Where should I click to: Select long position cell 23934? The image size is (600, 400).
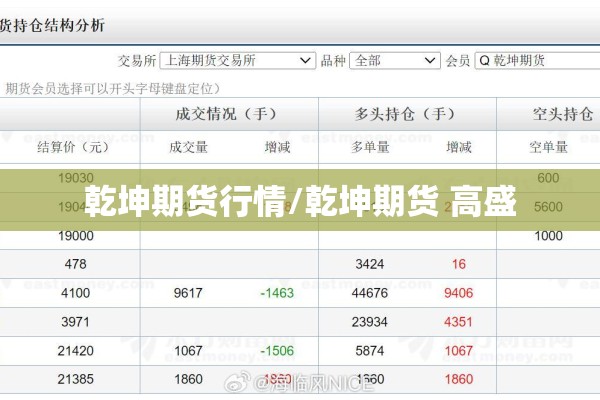pyautogui.click(x=370, y=322)
